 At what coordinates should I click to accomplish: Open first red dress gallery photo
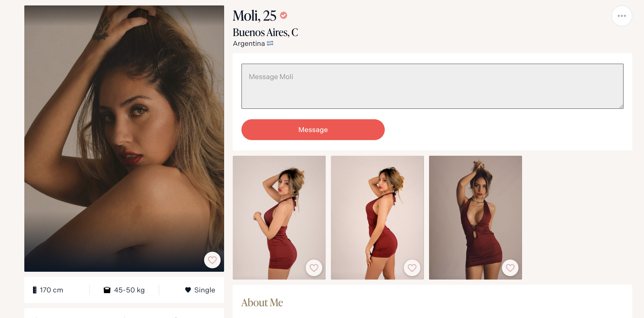(279, 217)
